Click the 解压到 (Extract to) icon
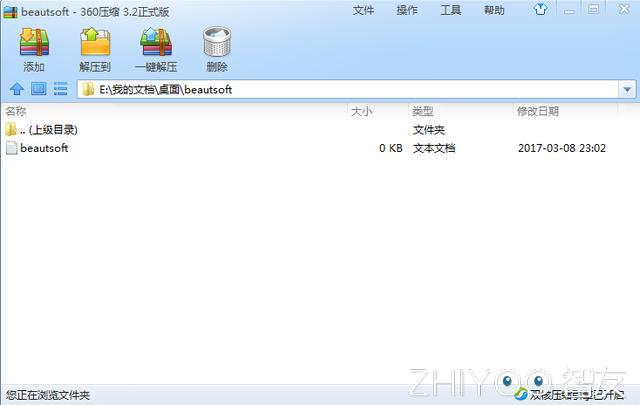Viewport: 640px width, 405px height. (95, 42)
